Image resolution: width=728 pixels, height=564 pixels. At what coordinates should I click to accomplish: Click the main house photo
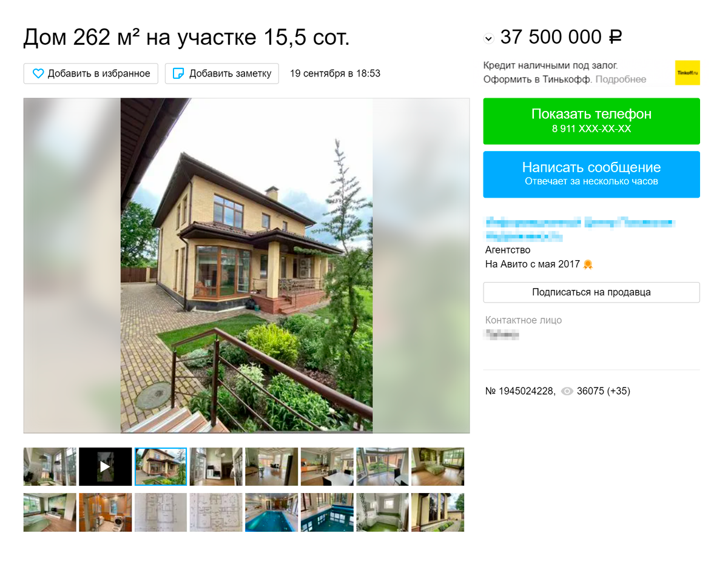click(x=246, y=266)
